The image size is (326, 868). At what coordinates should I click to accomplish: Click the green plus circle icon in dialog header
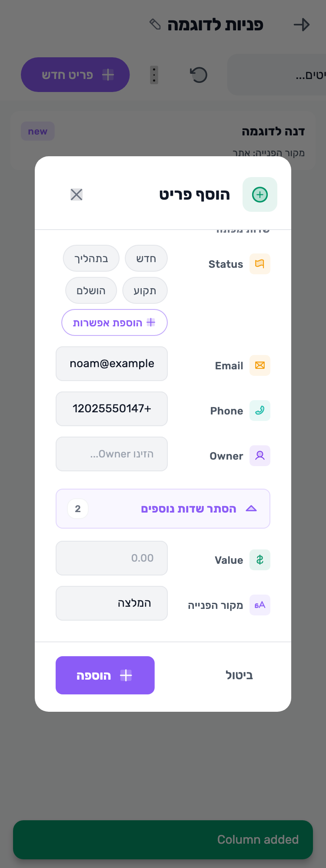click(260, 194)
